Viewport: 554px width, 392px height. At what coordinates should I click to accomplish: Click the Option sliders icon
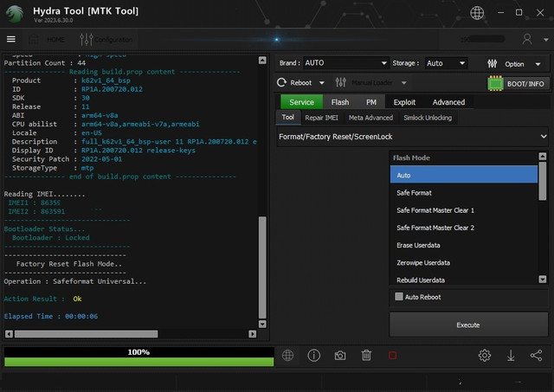pyautogui.click(x=493, y=63)
